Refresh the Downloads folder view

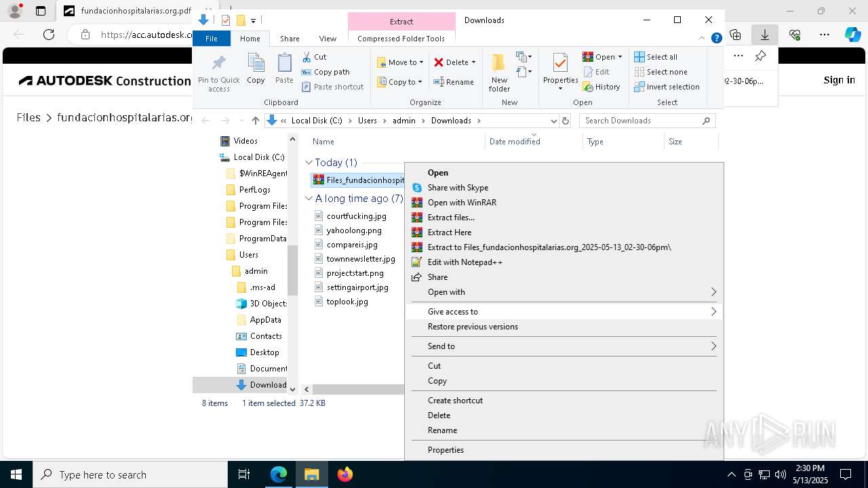pos(566,121)
